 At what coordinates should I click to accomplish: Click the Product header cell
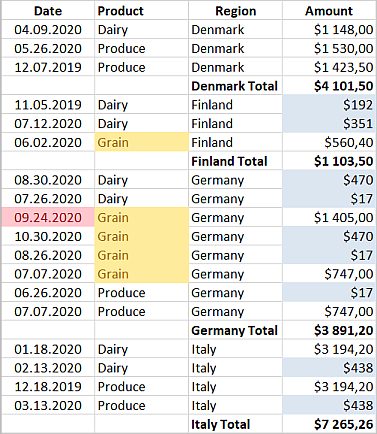coord(141,11)
